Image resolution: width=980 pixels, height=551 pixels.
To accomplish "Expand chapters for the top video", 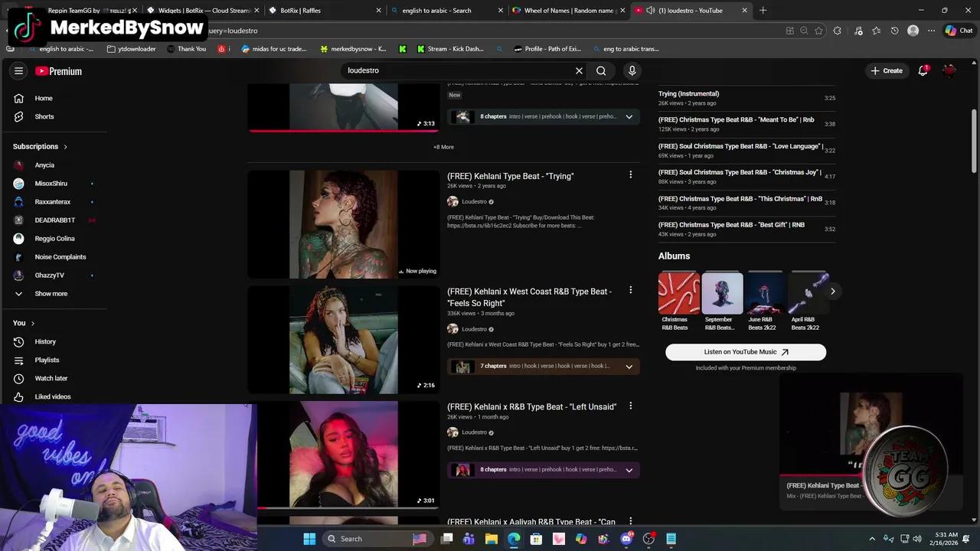I will pos(629,116).
